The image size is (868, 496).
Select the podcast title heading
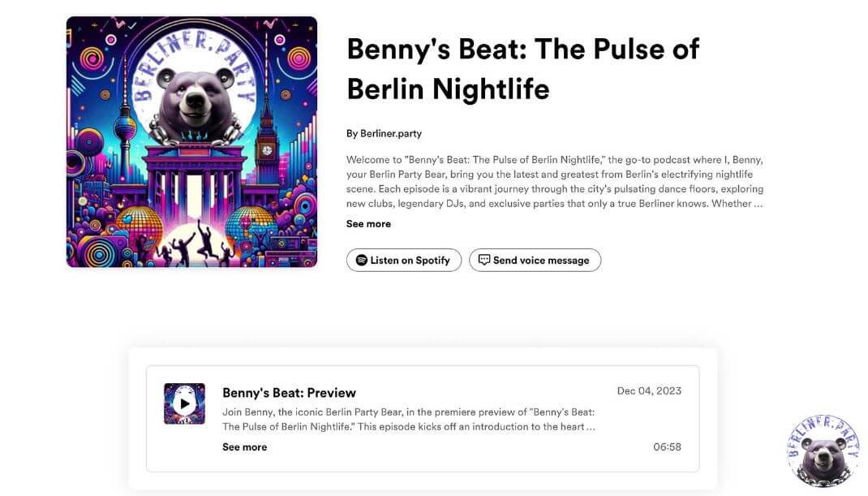pos(523,69)
